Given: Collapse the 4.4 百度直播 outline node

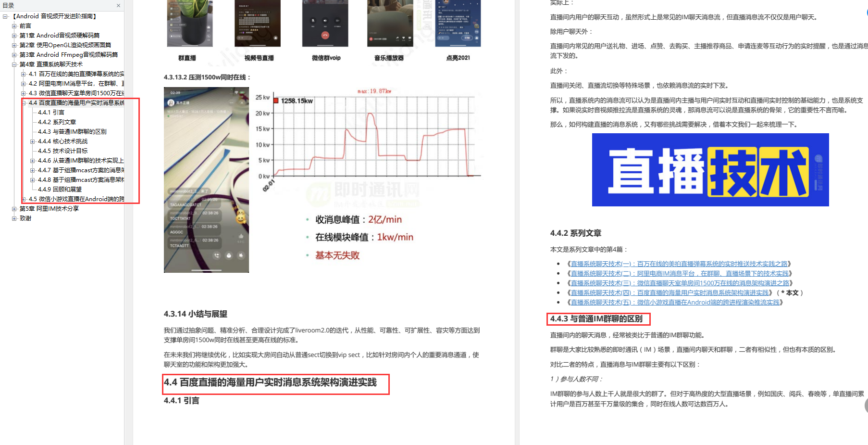Looking at the screenshot, I should pos(24,103).
